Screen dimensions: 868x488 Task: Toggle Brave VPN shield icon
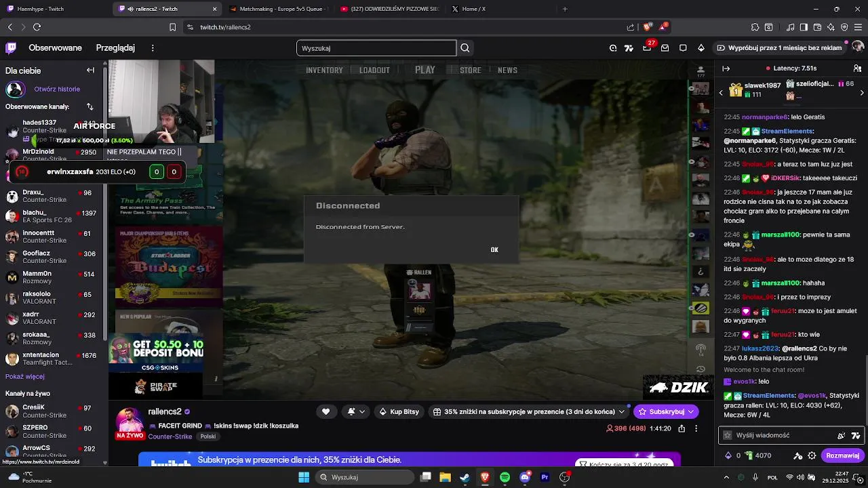pyautogui.click(x=844, y=27)
